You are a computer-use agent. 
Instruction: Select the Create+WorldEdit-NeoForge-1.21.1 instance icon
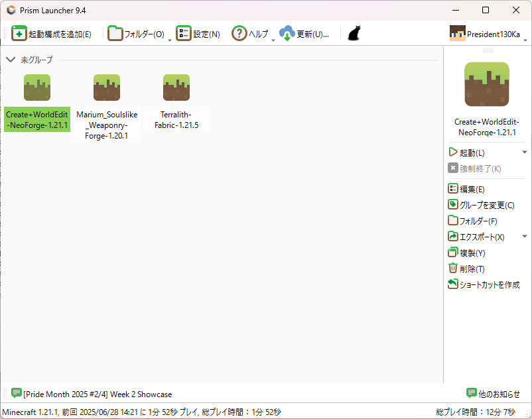37,88
